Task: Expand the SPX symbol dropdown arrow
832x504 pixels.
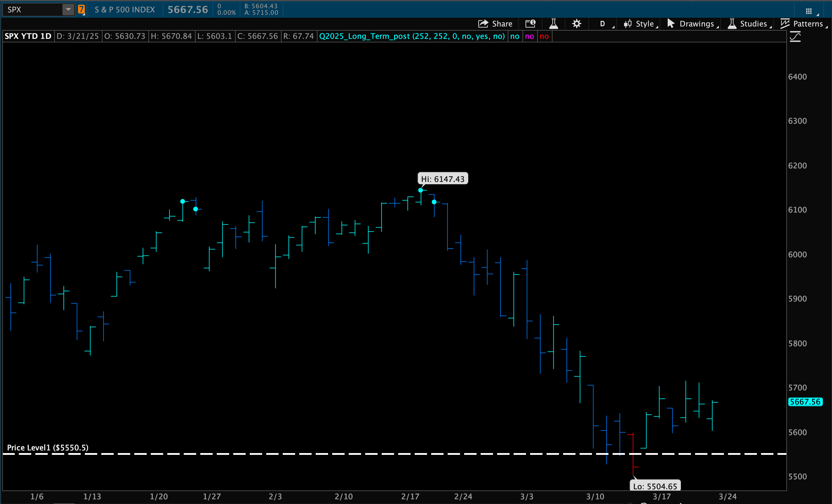Action: pyautogui.click(x=68, y=9)
